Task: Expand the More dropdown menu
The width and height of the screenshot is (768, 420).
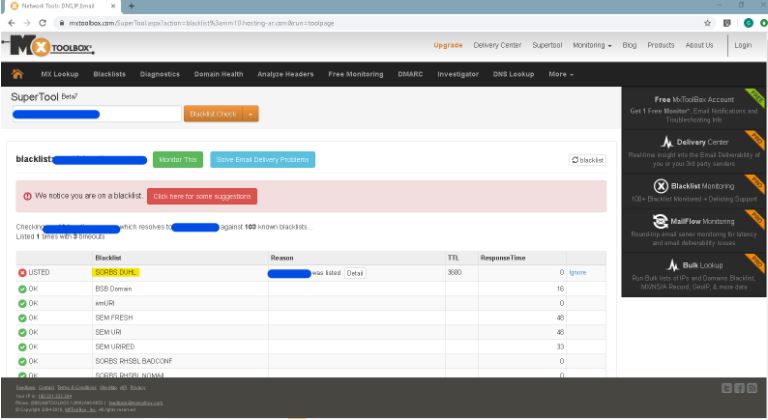Action: click(x=561, y=74)
